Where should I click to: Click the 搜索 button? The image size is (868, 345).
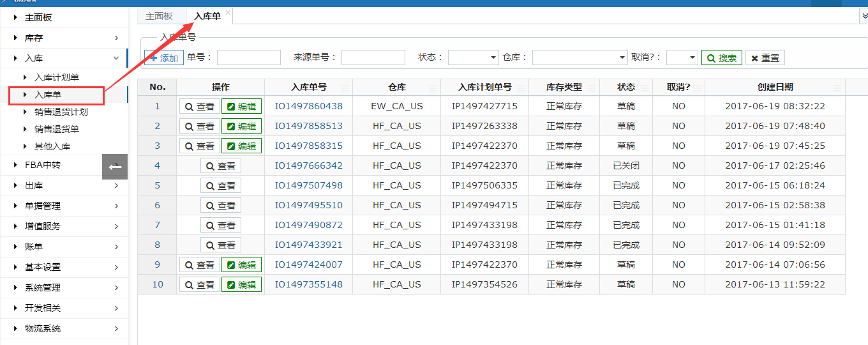point(722,57)
